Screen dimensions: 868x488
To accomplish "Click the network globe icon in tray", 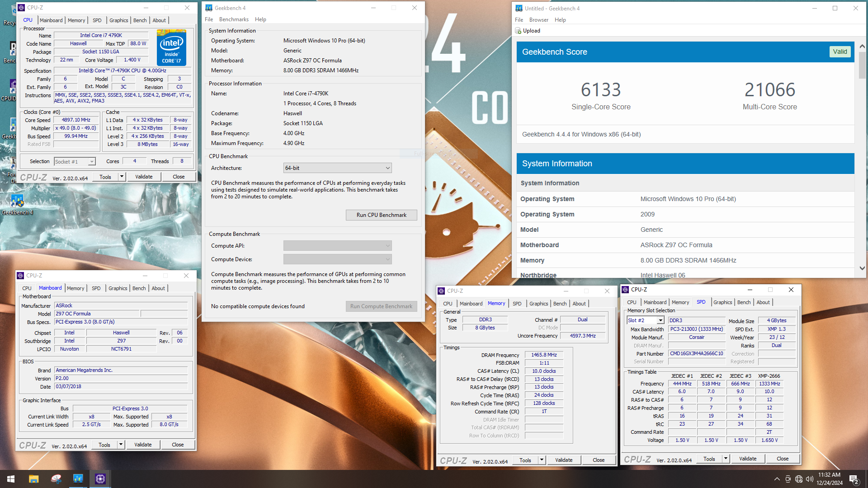I will 798,479.
